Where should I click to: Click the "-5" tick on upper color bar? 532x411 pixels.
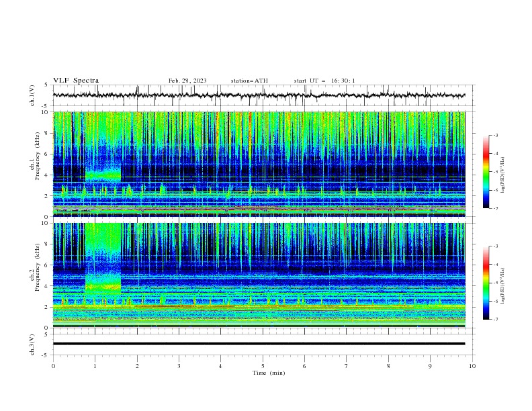495,172
